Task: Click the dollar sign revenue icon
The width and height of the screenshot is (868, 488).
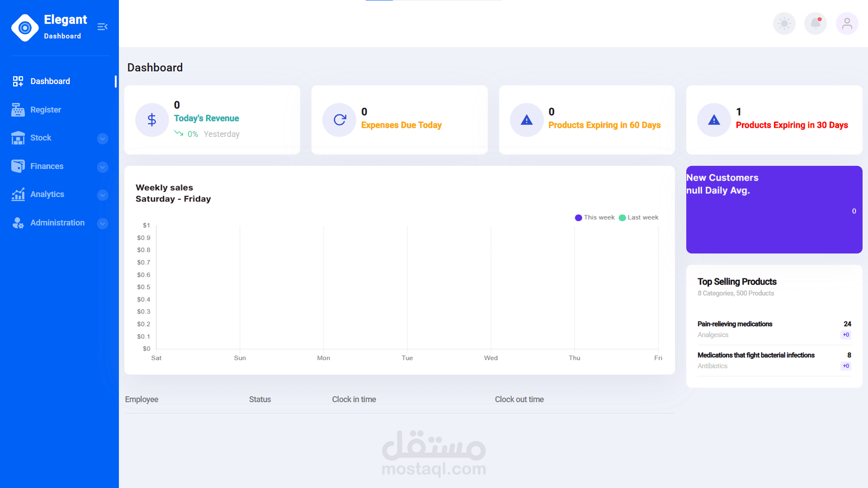Action: point(152,120)
